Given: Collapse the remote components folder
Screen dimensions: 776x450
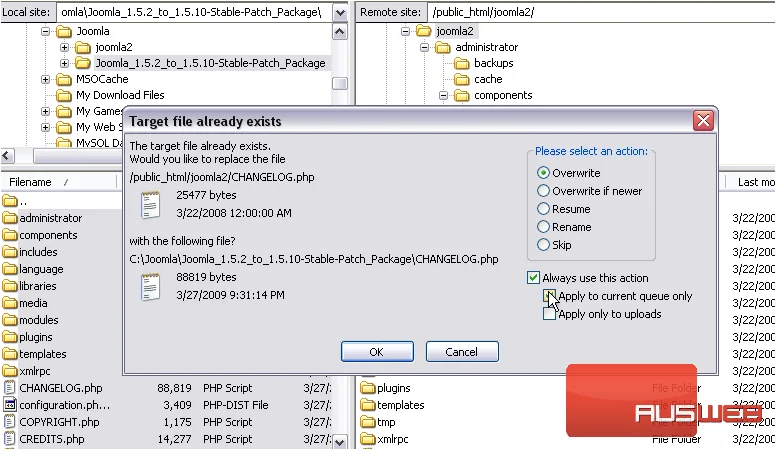Looking at the screenshot, I should [x=443, y=95].
